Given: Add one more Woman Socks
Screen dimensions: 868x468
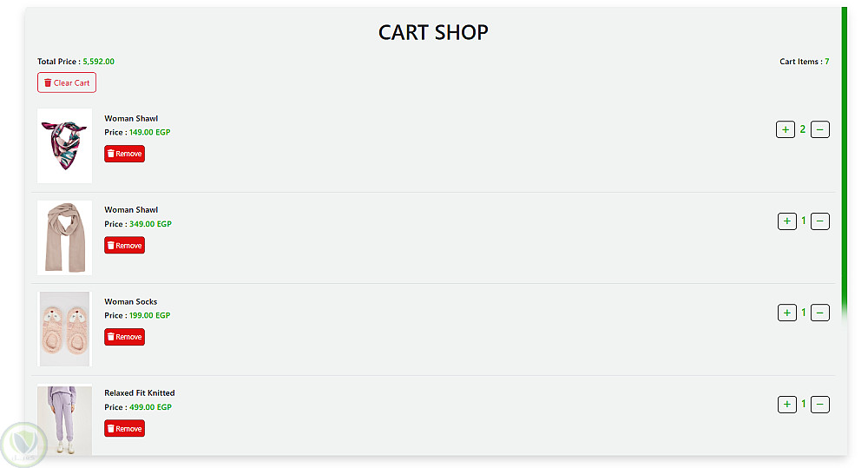Looking at the screenshot, I should point(786,313).
